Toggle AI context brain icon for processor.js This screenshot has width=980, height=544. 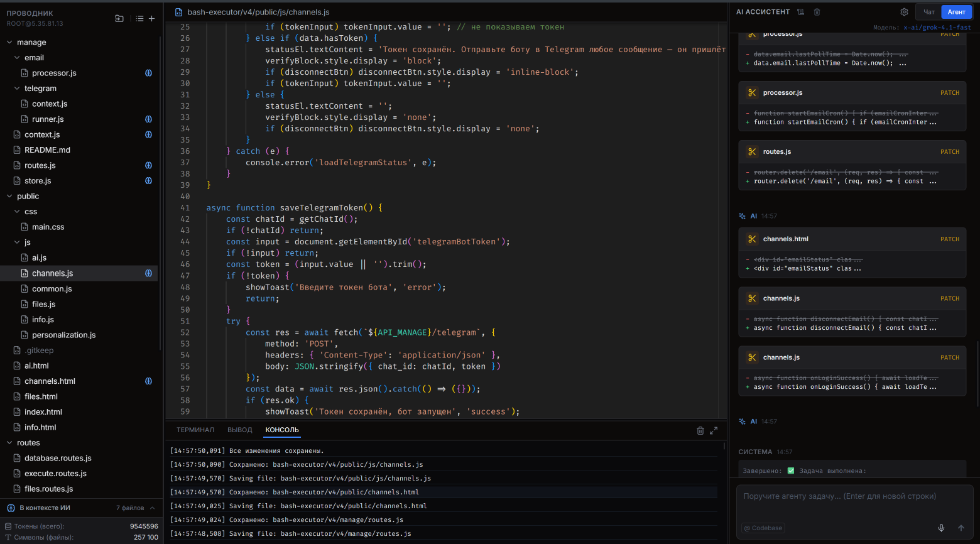149,73
